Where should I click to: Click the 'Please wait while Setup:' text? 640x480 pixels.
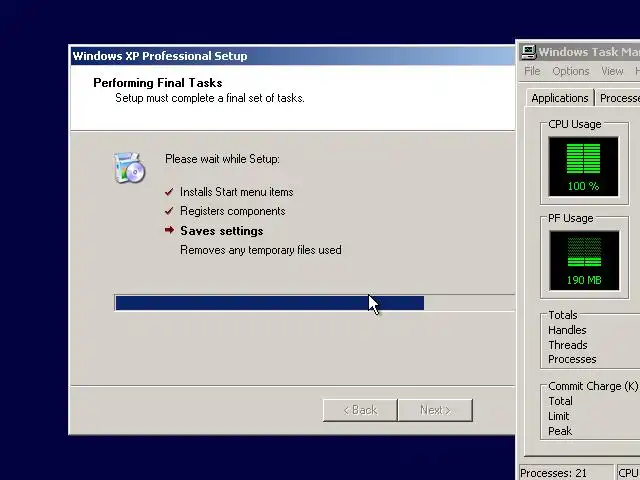(222, 159)
